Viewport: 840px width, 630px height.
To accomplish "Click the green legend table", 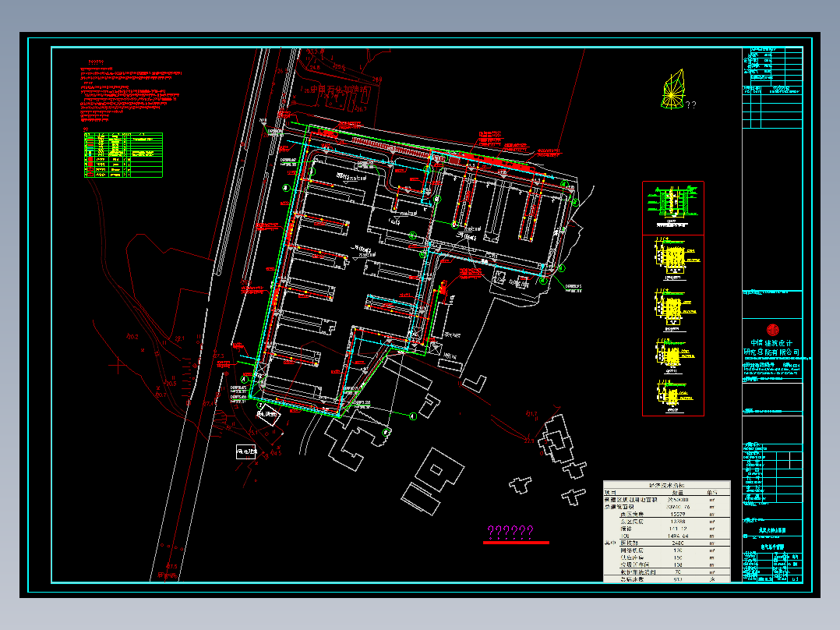I will pyautogui.click(x=123, y=155).
